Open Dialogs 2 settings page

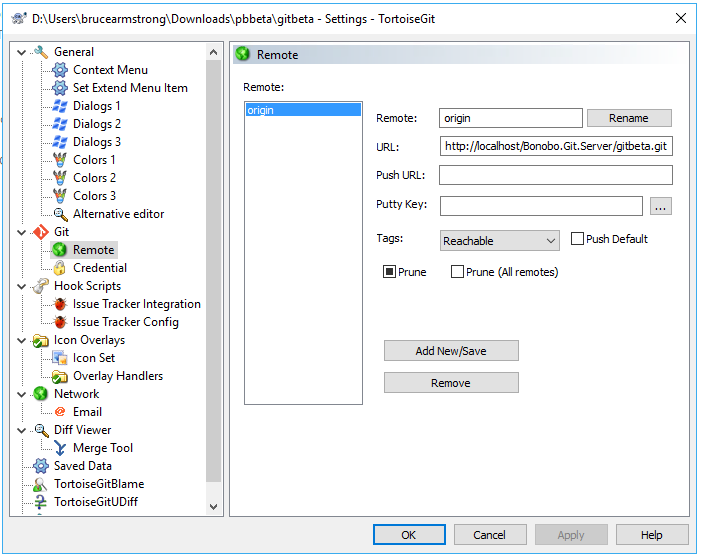tap(97, 124)
